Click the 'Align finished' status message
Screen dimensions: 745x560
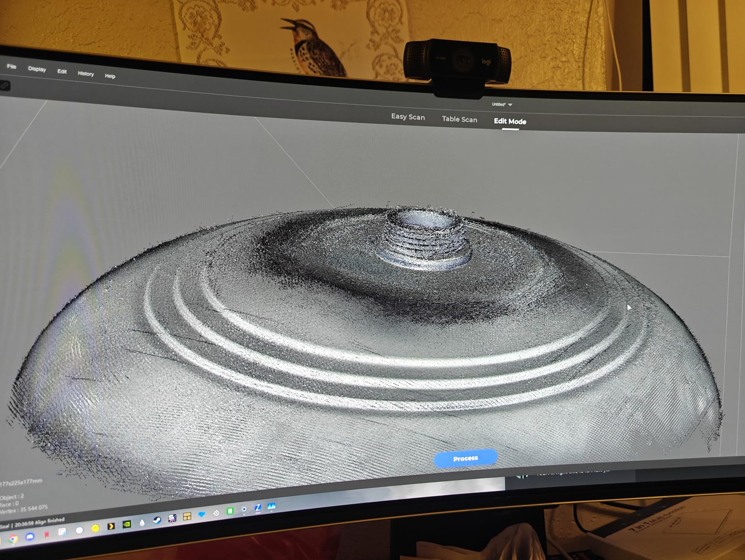(x=49, y=521)
